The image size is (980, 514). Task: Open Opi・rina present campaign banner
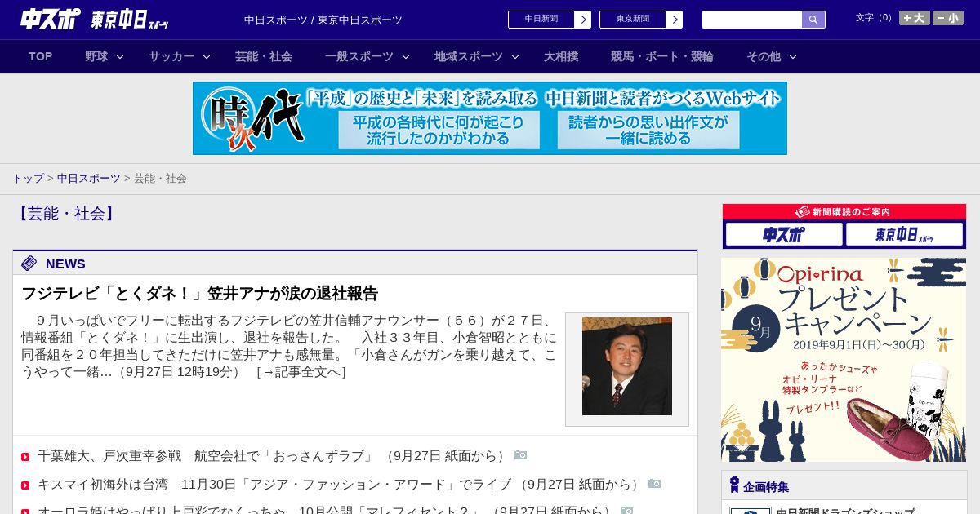point(844,360)
